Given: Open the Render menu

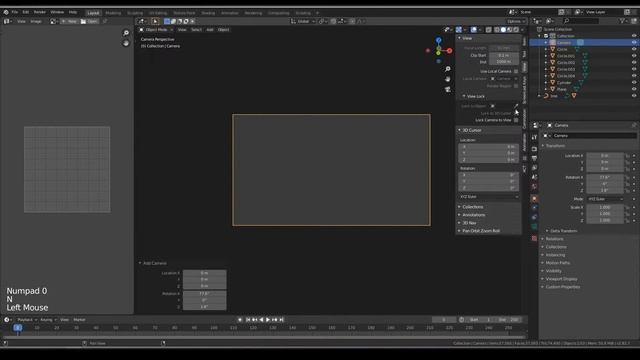Looking at the screenshot, I should [40, 12].
